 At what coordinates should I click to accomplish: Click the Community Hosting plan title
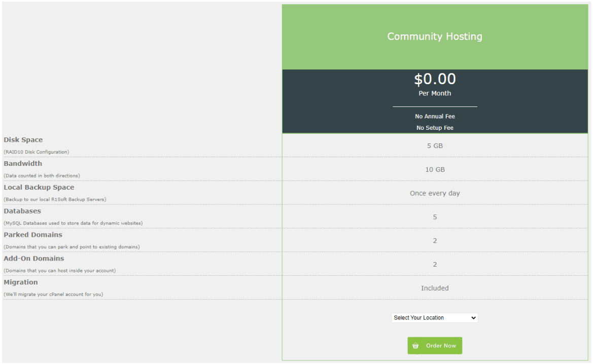[x=435, y=37]
